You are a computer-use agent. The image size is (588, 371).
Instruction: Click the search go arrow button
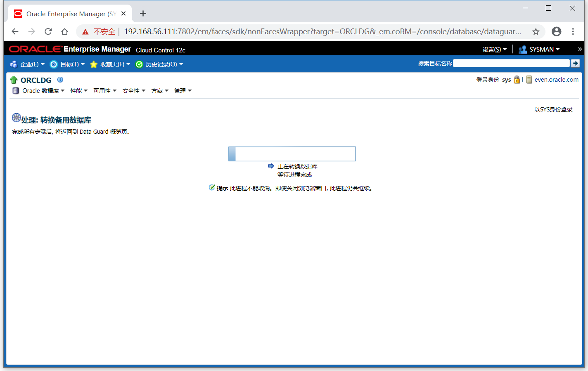pos(575,63)
